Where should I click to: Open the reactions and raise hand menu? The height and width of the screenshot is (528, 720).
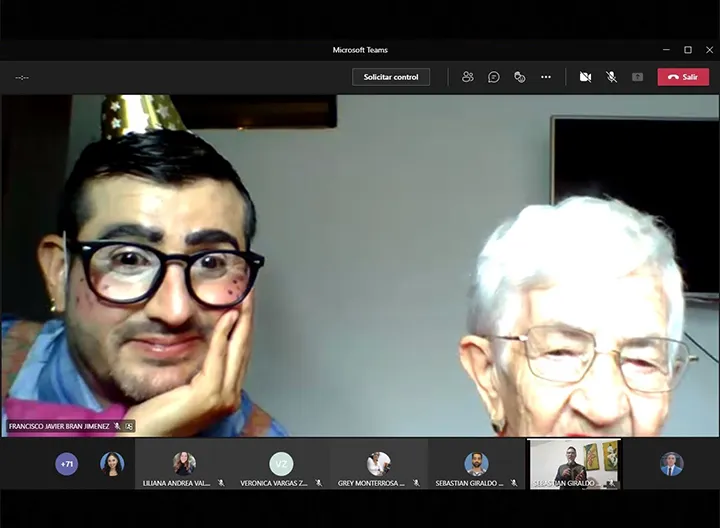tap(520, 77)
